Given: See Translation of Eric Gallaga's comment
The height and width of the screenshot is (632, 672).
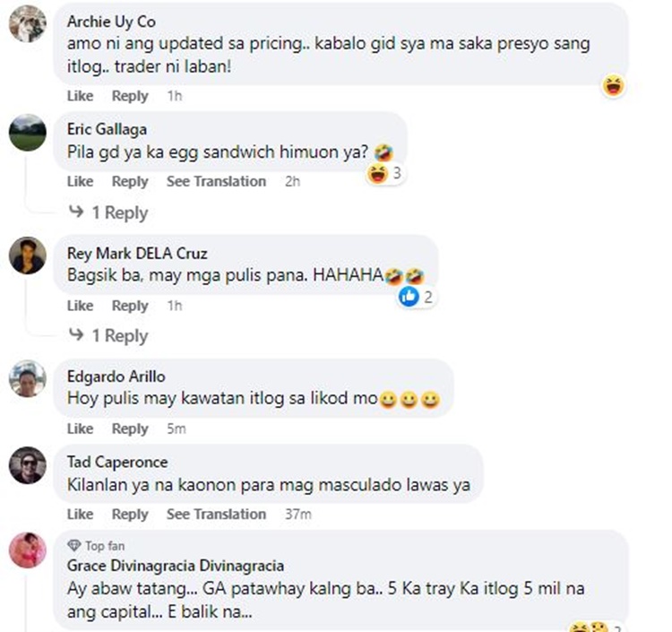Looking at the screenshot, I should point(217,181).
